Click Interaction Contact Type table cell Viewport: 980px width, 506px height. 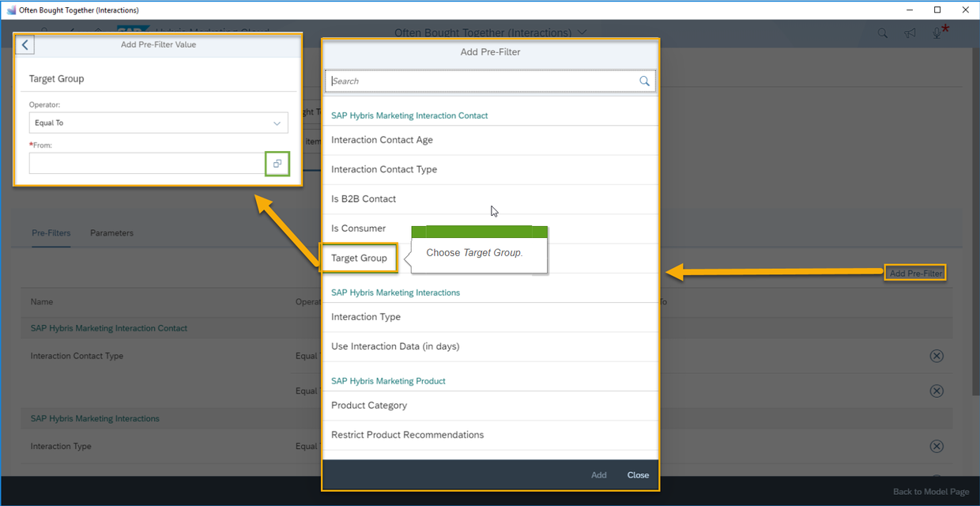pyautogui.click(x=77, y=356)
